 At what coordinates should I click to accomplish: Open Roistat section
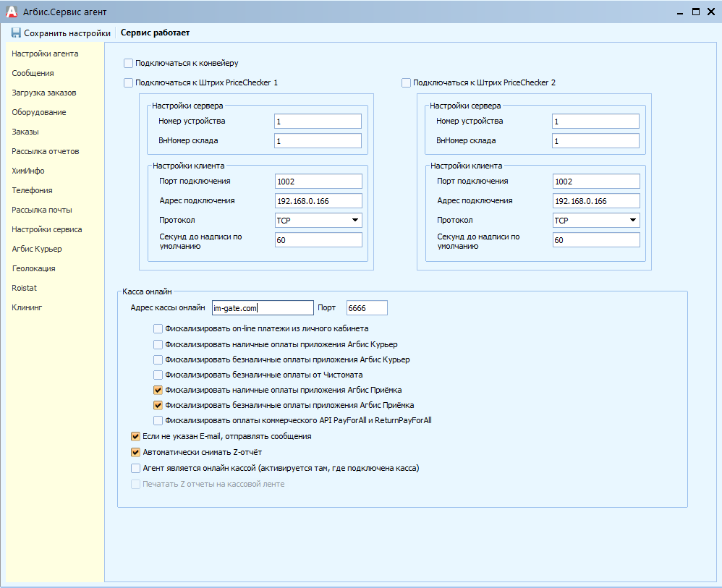point(24,288)
